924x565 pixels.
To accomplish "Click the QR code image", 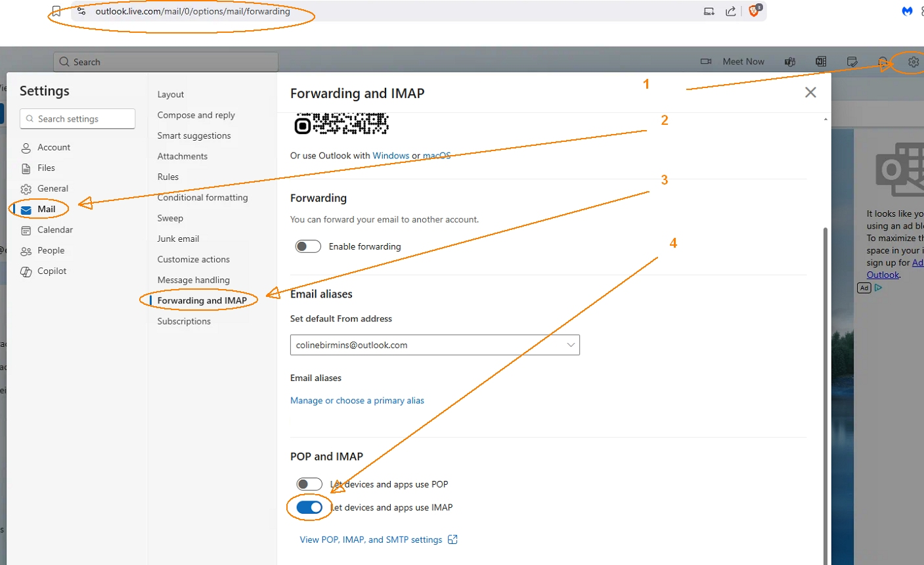I will point(341,124).
